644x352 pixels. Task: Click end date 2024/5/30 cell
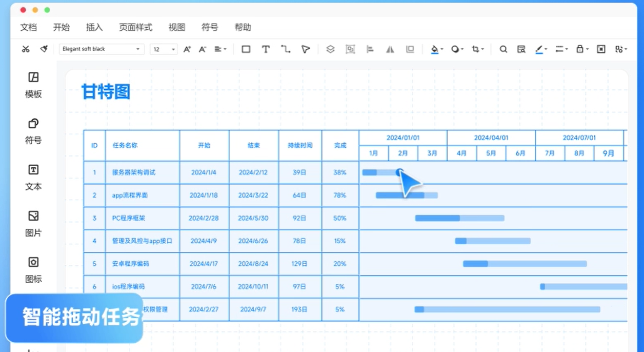pyautogui.click(x=253, y=218)
